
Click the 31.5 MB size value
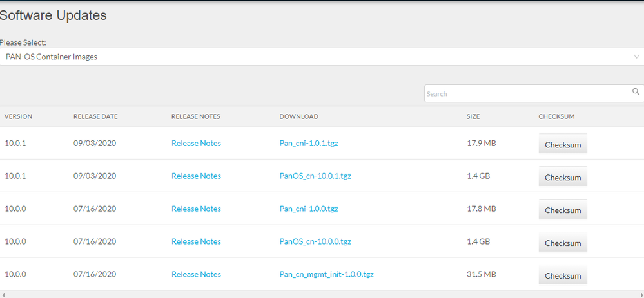point(482,274)
